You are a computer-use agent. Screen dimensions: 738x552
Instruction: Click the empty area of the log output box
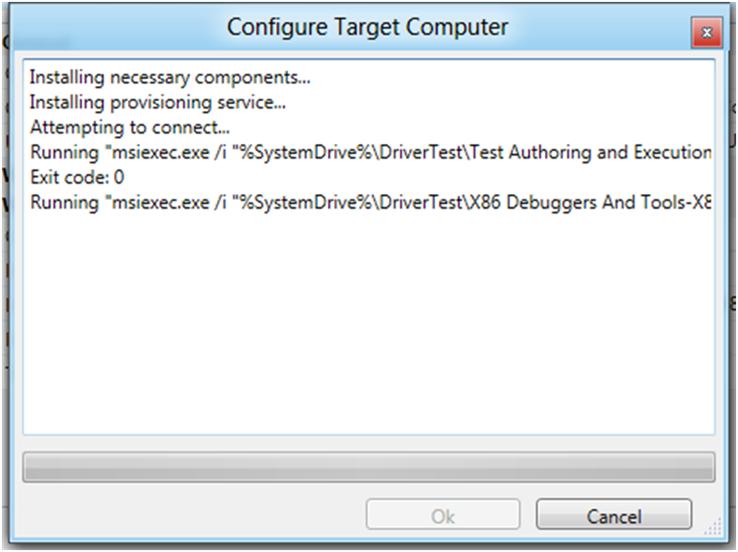tap(368, 330)
